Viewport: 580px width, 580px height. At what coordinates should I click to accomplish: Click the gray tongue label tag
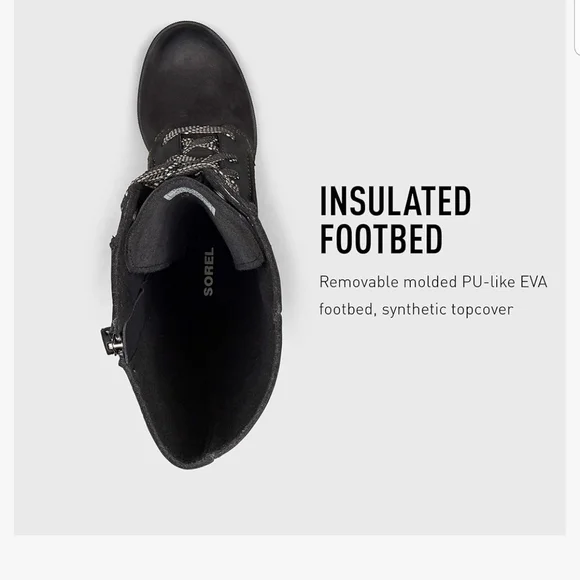click(x=189, y=199)
